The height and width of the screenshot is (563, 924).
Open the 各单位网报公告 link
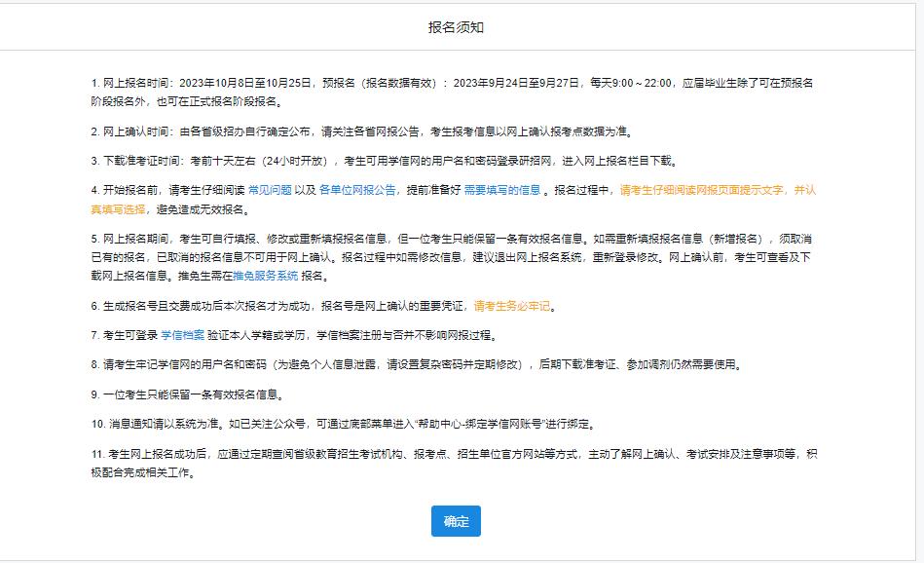click(x=357, y=190)
